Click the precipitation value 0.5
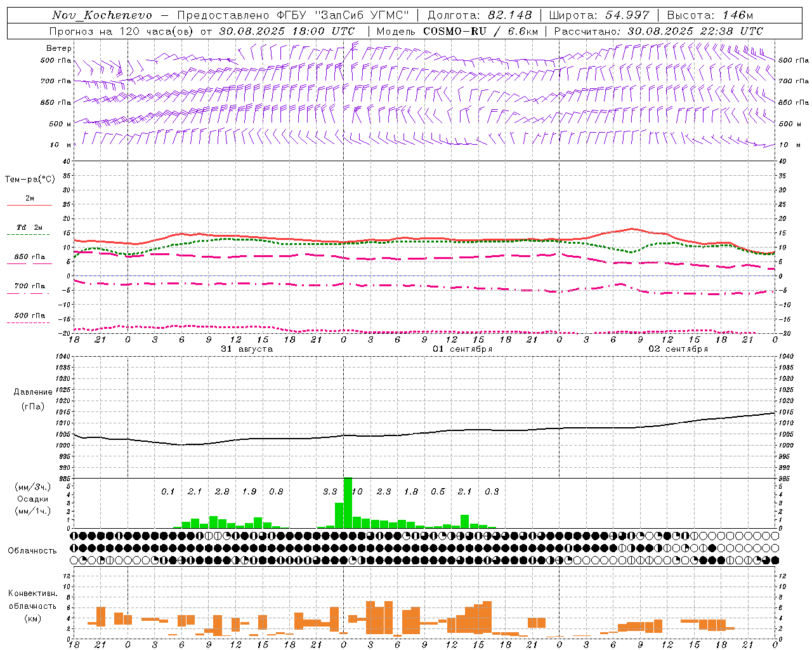The height and width of the screenshot is (650, 812). point(438,492)
